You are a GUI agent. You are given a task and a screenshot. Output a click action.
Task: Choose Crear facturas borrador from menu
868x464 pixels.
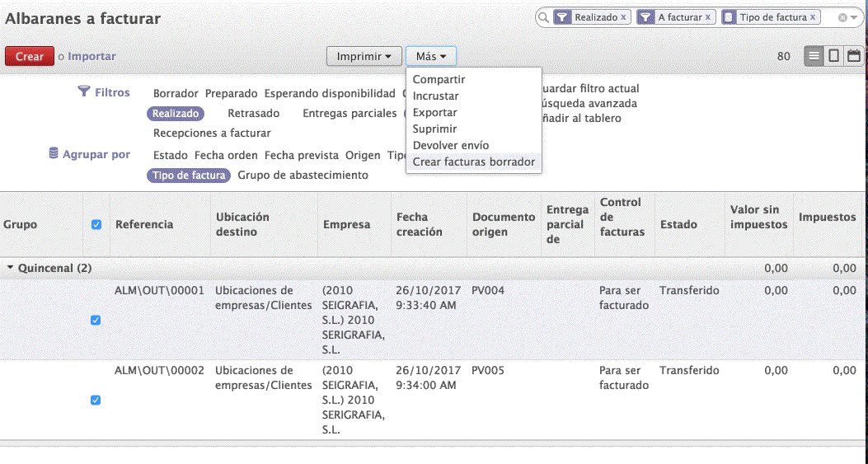coord(473,162)
